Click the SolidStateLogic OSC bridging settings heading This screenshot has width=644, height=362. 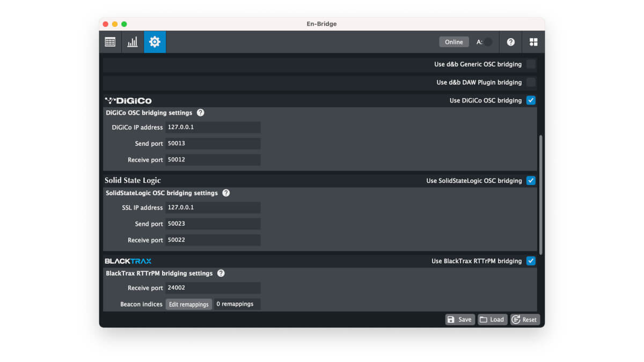162,193
